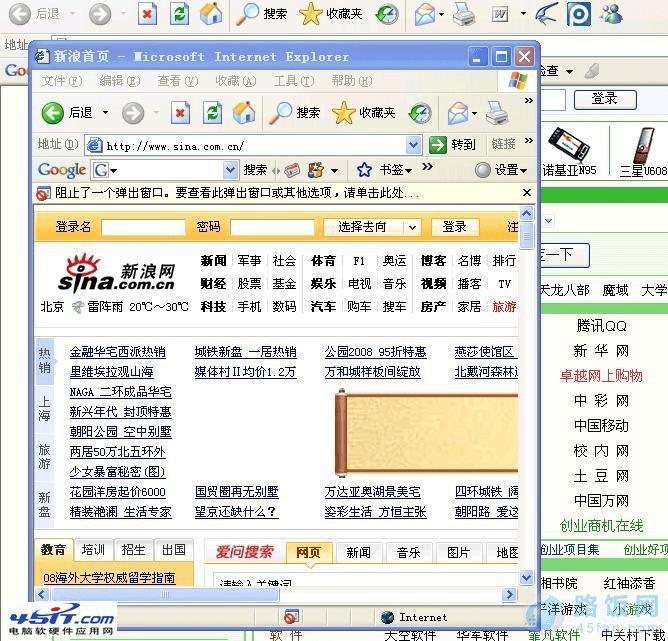This screenshot has width=668, height=641.
Task: Click background window History icon
Action: [x=387, y=14]
